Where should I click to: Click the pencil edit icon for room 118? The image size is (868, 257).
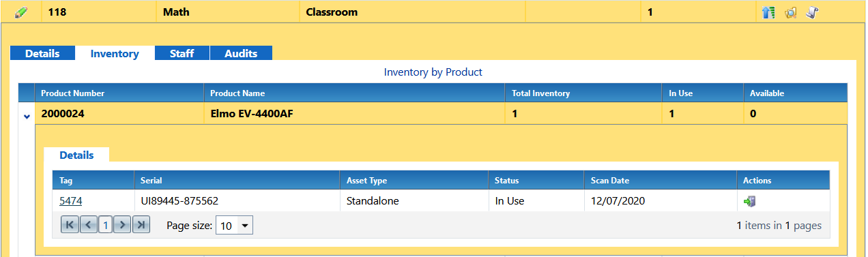[21, 12]
